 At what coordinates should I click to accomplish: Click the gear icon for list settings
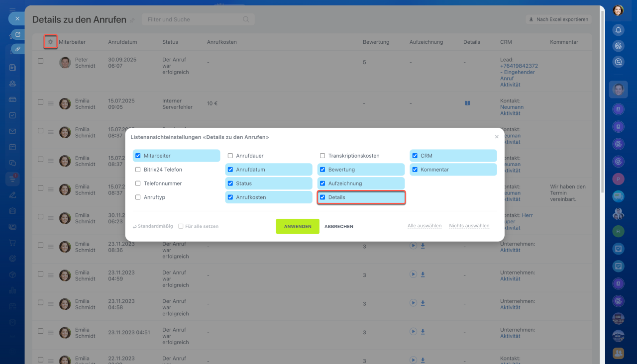[50, 42]
